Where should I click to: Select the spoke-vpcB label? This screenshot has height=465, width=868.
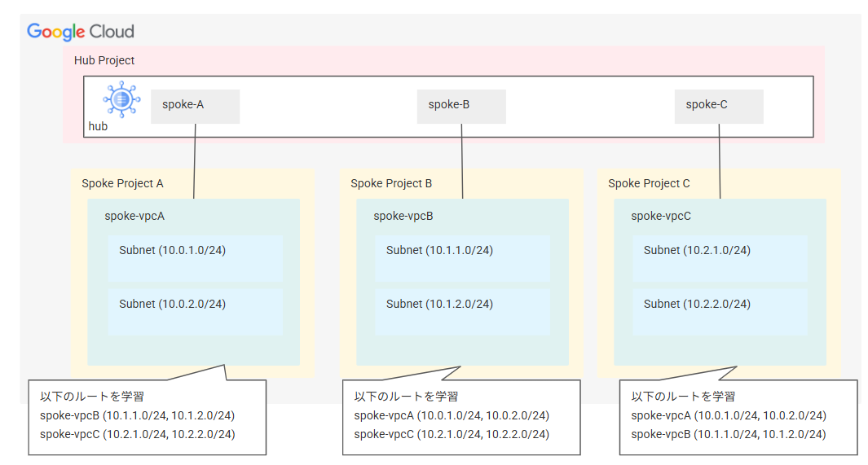(x=403, y=216)
